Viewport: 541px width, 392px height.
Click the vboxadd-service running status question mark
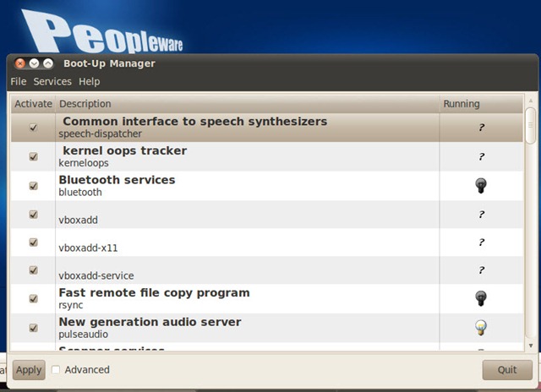(x=481, y=270)
